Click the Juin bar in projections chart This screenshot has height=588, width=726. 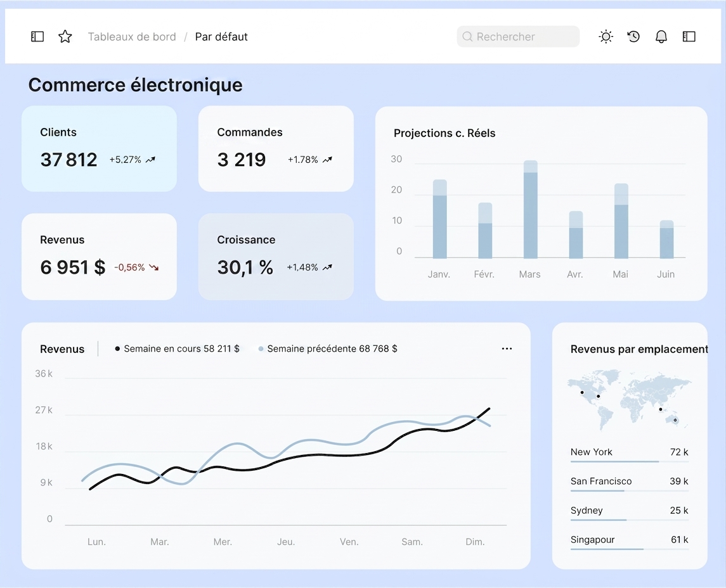pyautogui.click(x=667, y=239)
